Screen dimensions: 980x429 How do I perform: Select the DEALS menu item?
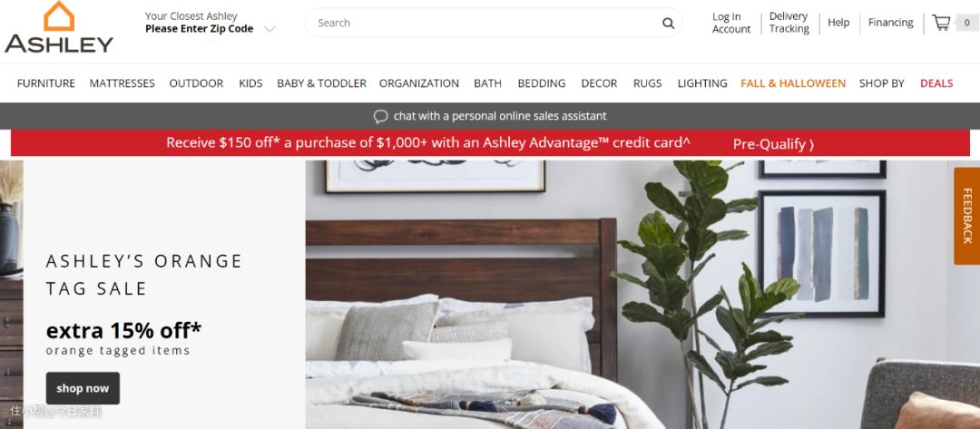tap(936, 83)
